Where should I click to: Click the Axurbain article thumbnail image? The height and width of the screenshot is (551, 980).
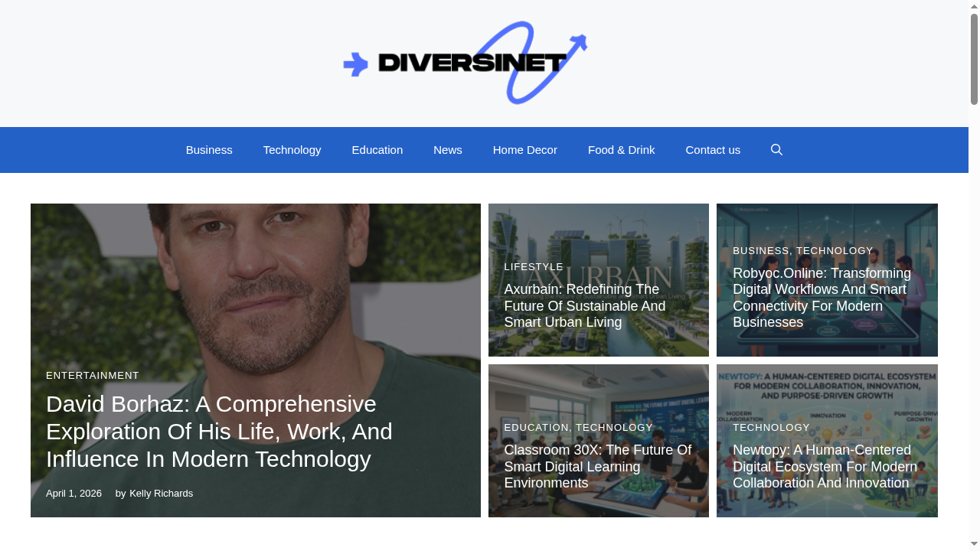pyautogui.click(x=598, y=230)
